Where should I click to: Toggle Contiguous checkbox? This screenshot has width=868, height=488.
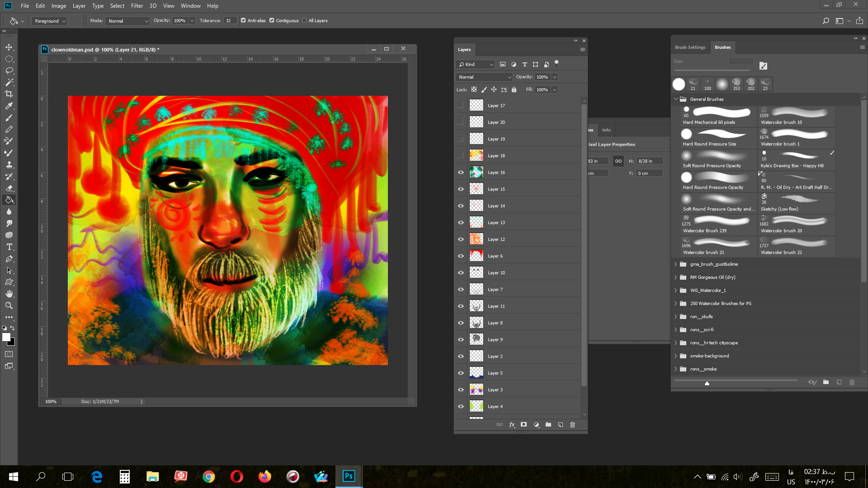(x=272, y=20)
